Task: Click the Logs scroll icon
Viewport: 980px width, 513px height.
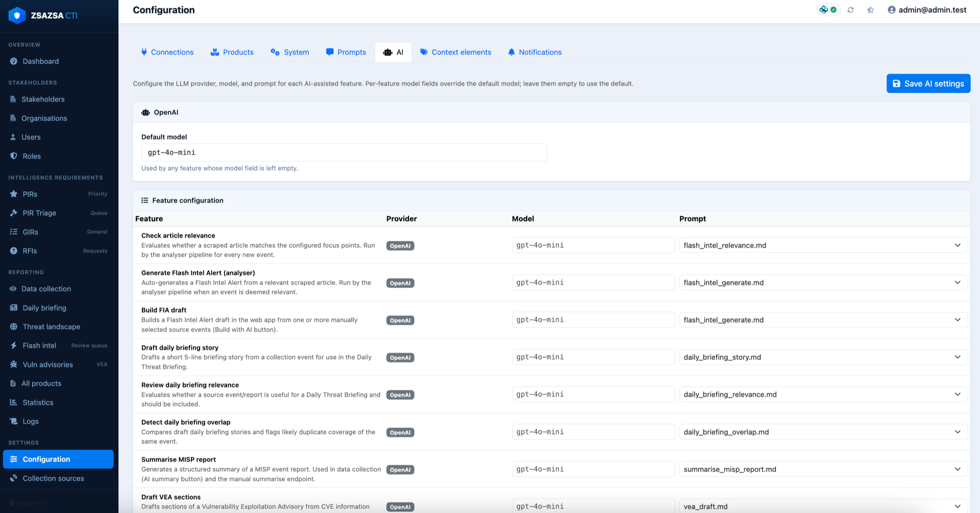Action: pos(14,421)
